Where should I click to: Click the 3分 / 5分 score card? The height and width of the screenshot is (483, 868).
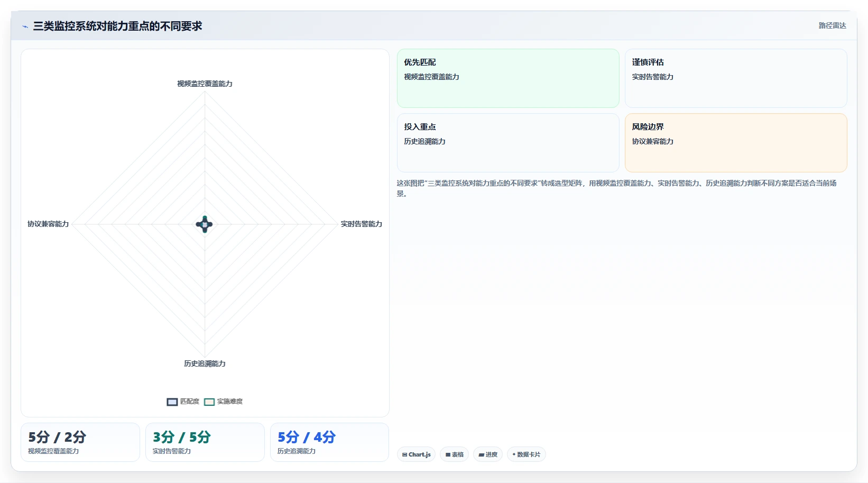[205, 442]
